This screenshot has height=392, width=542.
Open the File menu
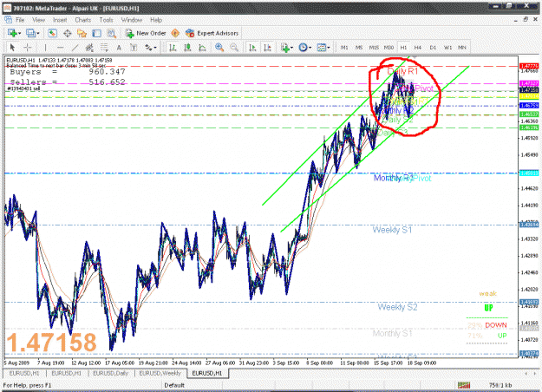click(x=20, y=20)
